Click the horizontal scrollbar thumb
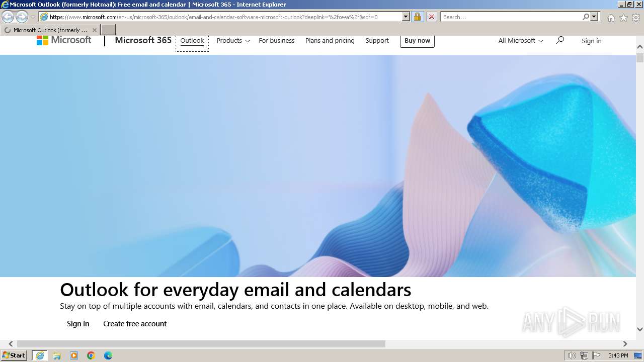Viewport: 644px width, 362px height. pos(201,344)
